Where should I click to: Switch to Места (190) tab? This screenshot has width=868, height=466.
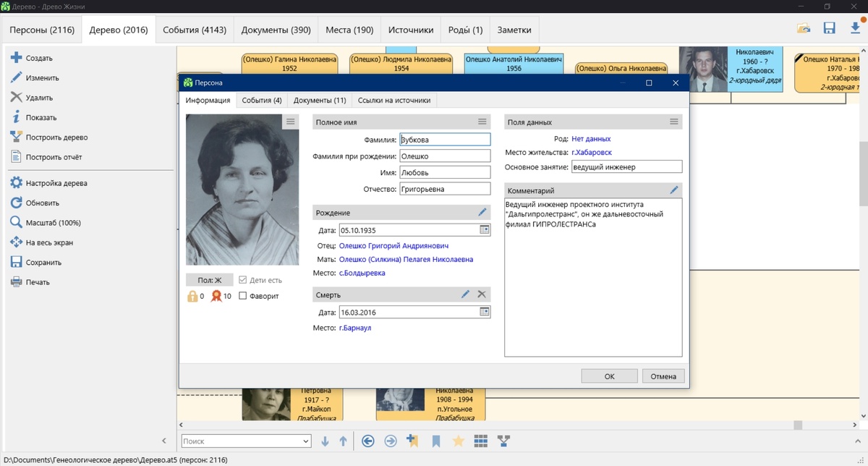[349, 30]
